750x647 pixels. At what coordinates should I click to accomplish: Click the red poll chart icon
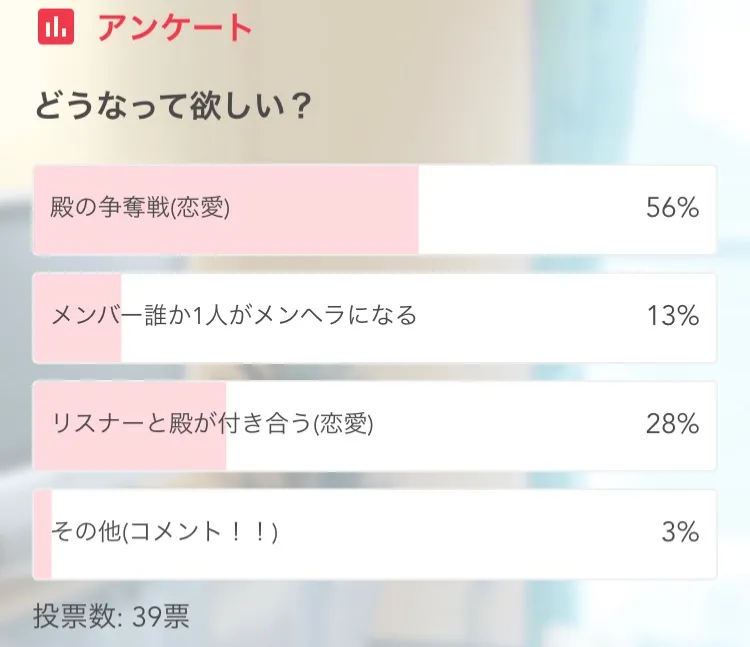56,26
